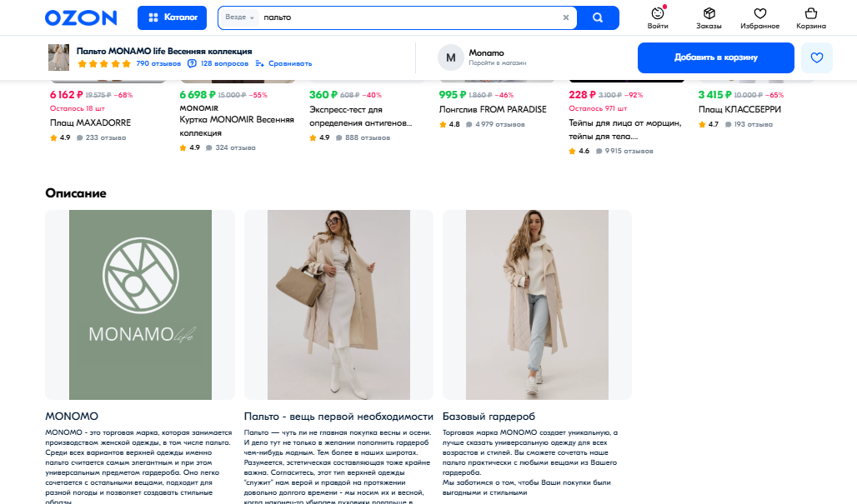Viewport: 857px width, 504px height.
Task: Open the 790 отзывов reviews link
Action: click(x=158, y=63)
